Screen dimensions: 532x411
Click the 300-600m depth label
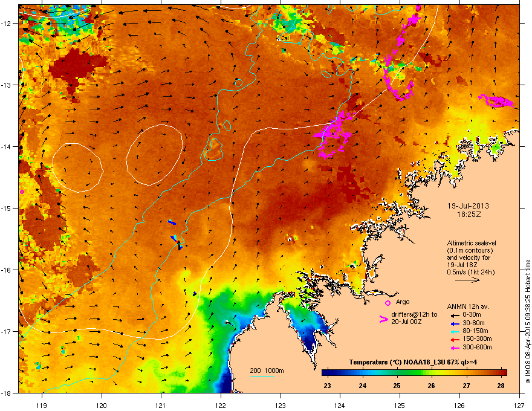click(x=477, y=347)
